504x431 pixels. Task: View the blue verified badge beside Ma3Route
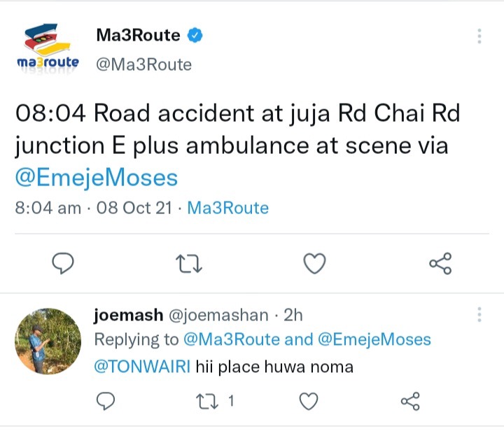[195, 35]
